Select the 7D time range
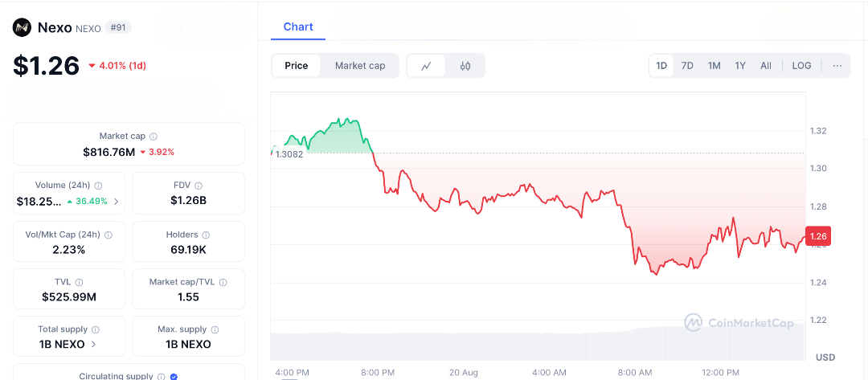 tap(687, 66)
